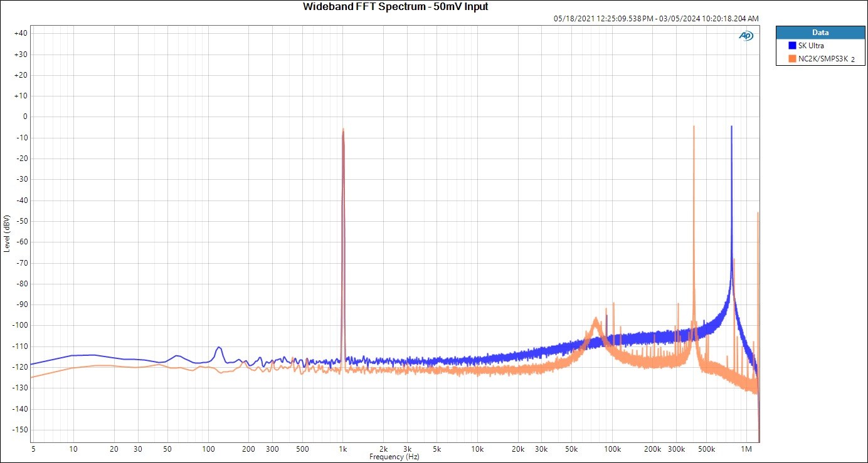This screenshot has width=868, height=463.
Task: Click the AP logo icon
Action: coord(746,36)
